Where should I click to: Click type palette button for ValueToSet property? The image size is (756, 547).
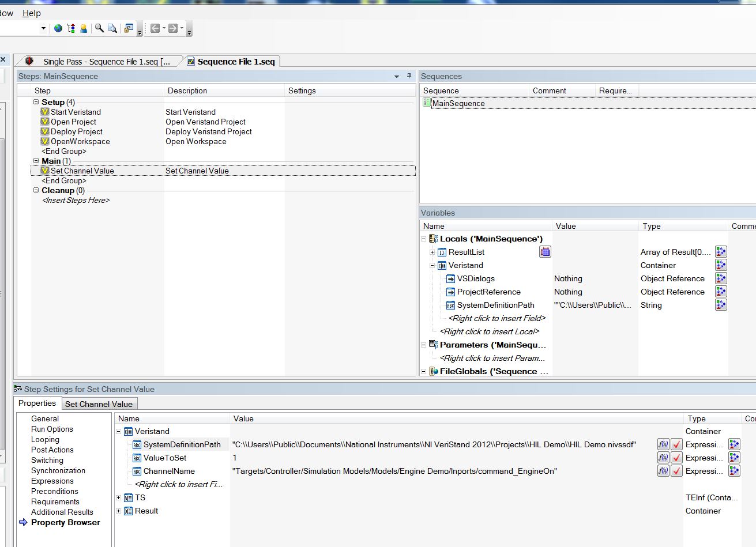734,458
